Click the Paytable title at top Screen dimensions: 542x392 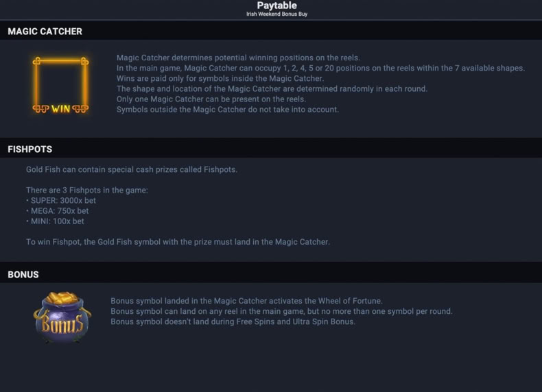coord(277,5)
